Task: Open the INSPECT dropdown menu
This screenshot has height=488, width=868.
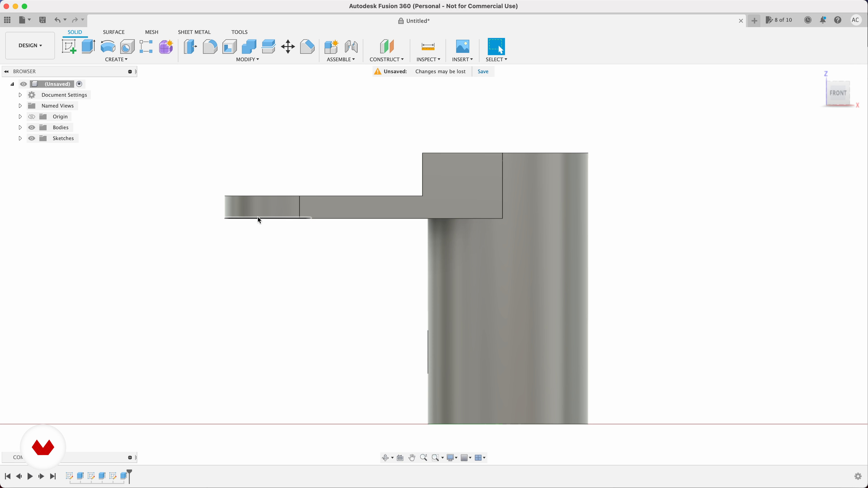Action: pyautogui.click(x=428, y=60)
